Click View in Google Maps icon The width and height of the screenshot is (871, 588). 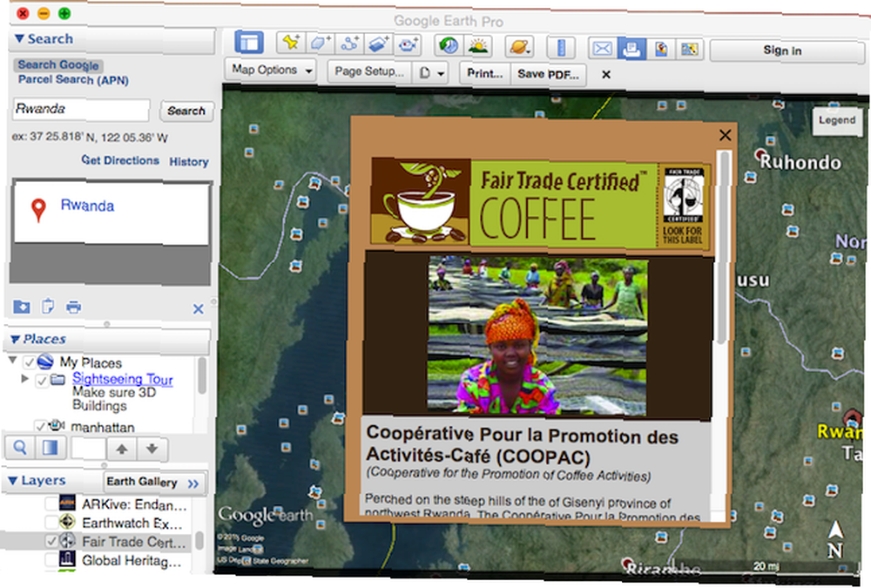click(x=689, y=50)
